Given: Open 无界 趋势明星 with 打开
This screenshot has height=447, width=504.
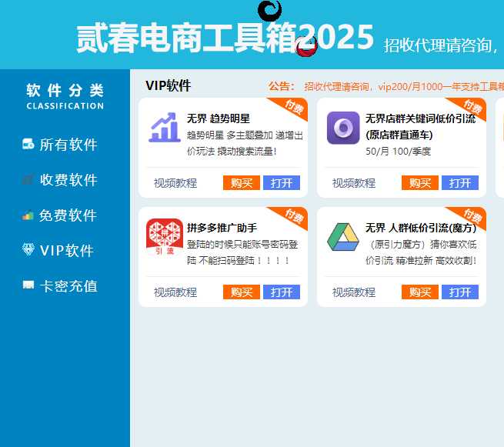Looking at the screenshot, I should point(282,183).
